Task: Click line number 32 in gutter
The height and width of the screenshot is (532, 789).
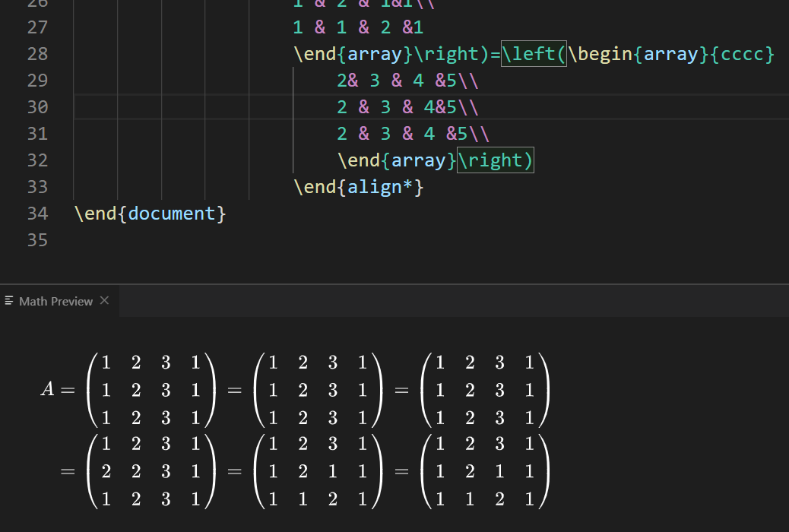Action: (37, 160)
